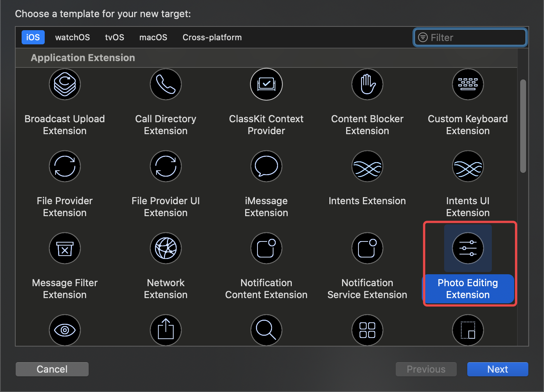
Task: Select the Custom Keyboard Extension icon
Action: point(468,85)
